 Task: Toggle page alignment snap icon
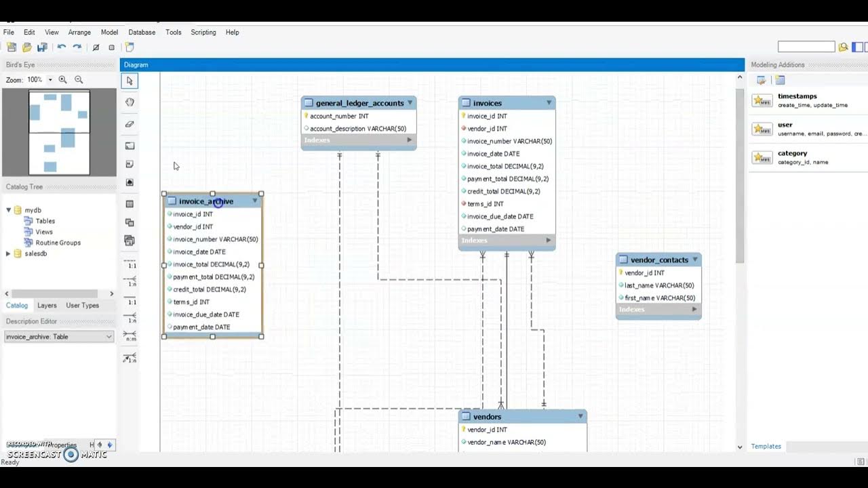(x=112, y=47)
